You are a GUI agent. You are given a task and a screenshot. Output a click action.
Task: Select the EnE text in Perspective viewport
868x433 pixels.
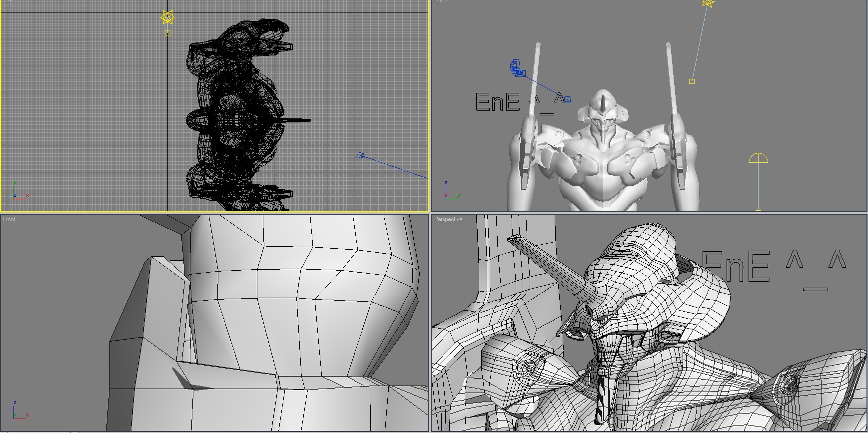tap(736, 267)
